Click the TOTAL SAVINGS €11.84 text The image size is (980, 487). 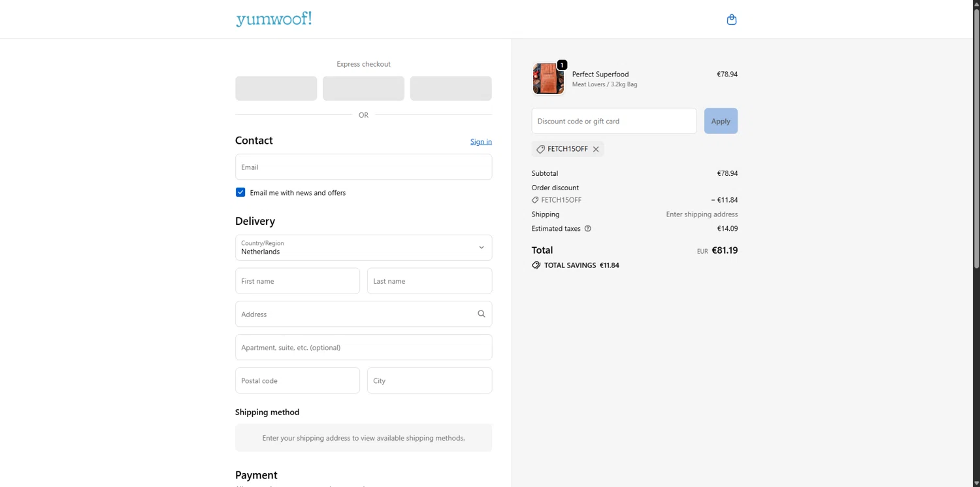(581, 265)
